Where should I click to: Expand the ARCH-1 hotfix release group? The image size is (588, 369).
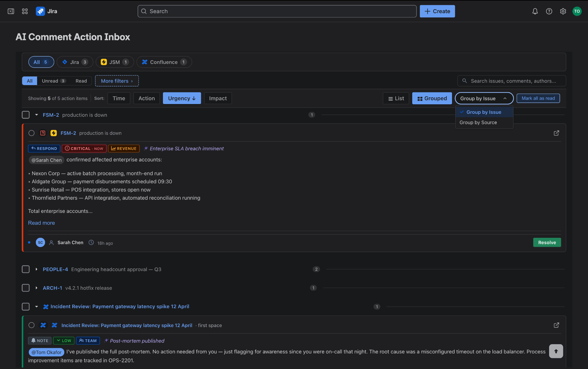tap(36, 288)
